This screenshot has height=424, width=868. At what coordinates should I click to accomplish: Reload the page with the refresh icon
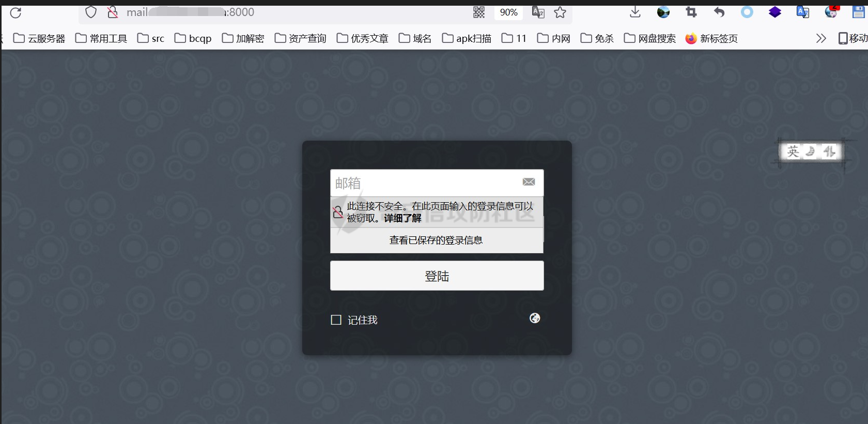pyautogui.click(x=16, y=13)
